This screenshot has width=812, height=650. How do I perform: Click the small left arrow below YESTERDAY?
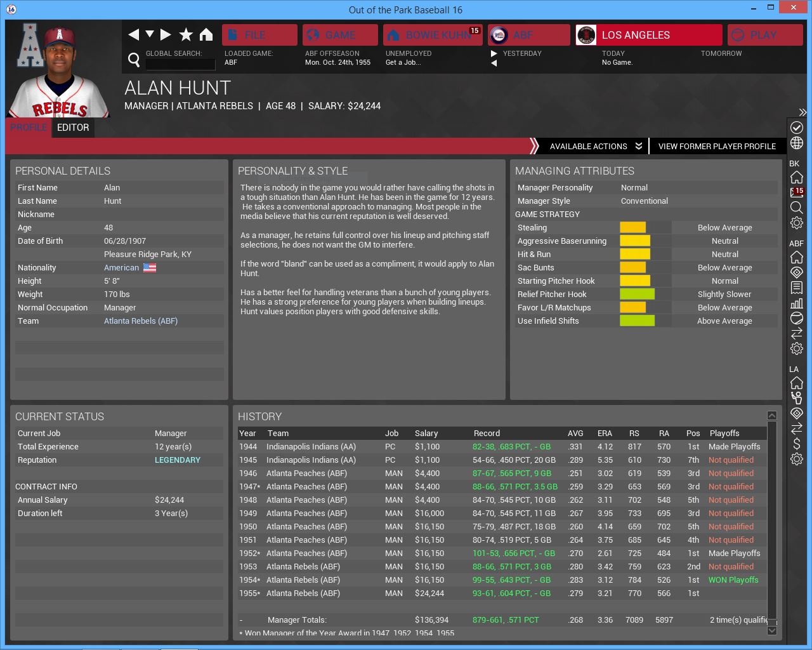tap(494, 63)
